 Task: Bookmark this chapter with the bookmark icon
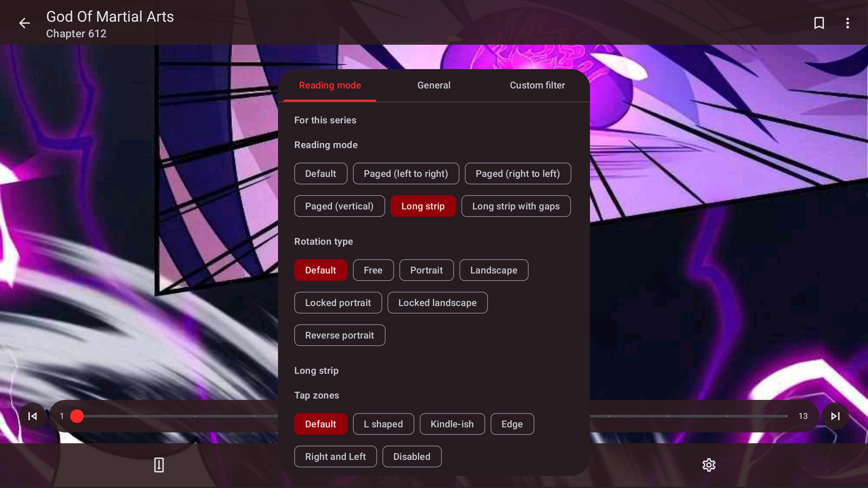(x=819, y=23)
